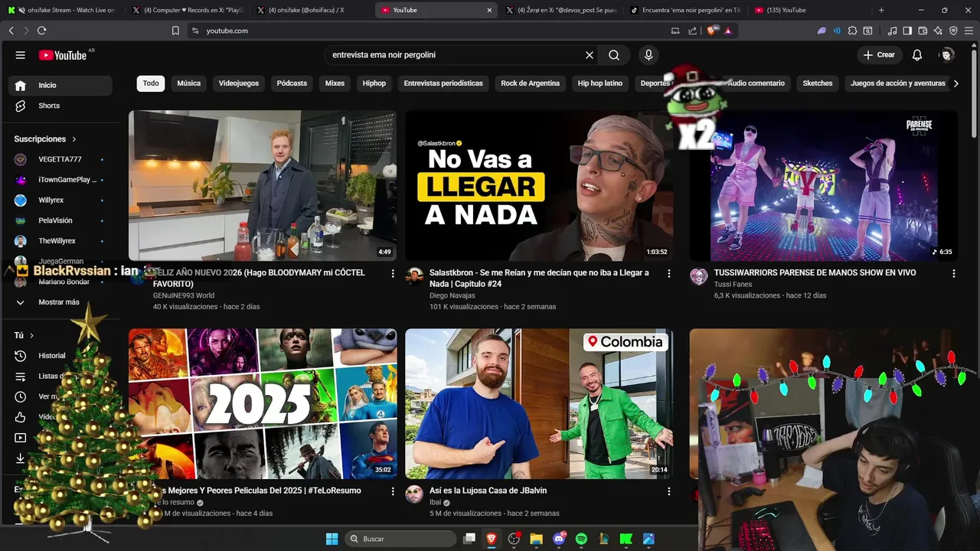Open the Leo AI sparkle icon

pyautogui.click(x=938, y=31)
